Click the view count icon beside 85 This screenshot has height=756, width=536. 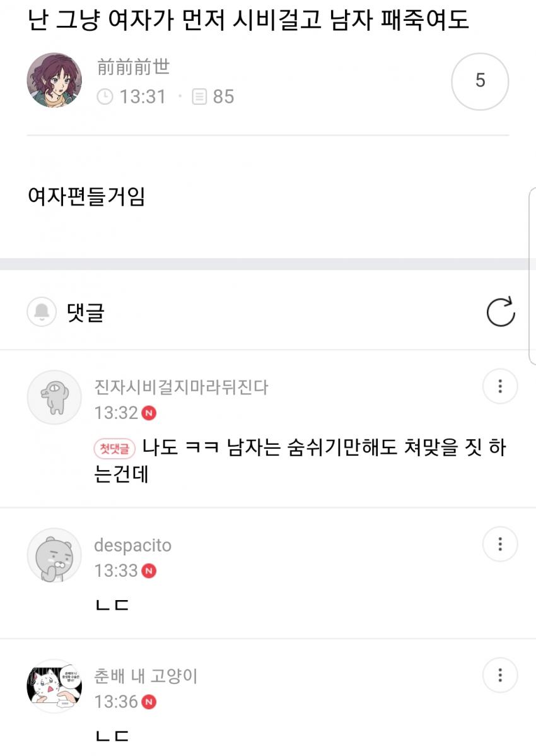pos(199,97)
